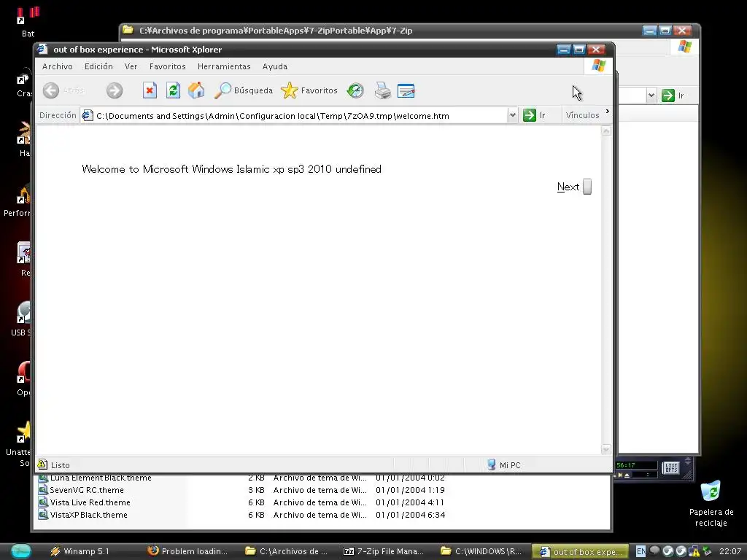747x560 pixels.
Task: Click the Next link on welcome page
Action: pos(568,187)
